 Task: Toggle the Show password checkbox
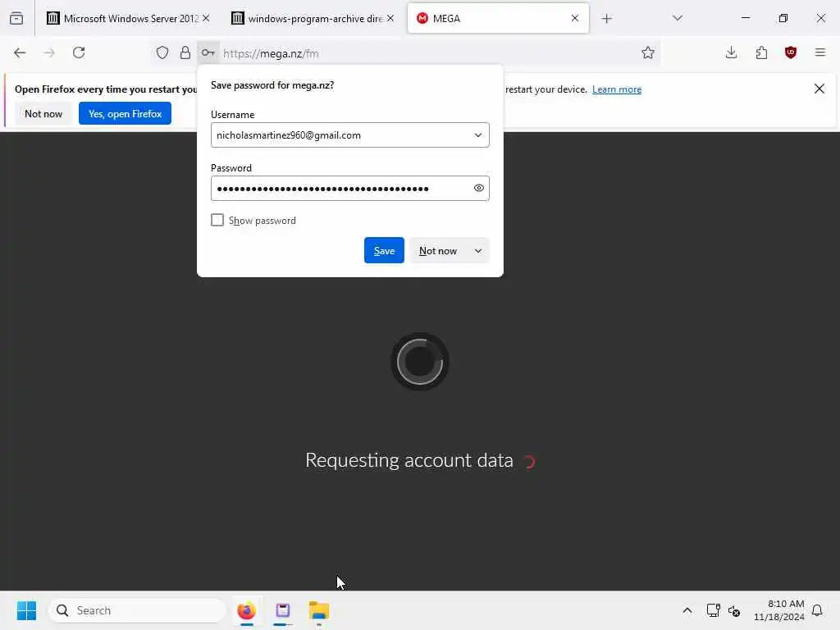[x=217, y=220]
